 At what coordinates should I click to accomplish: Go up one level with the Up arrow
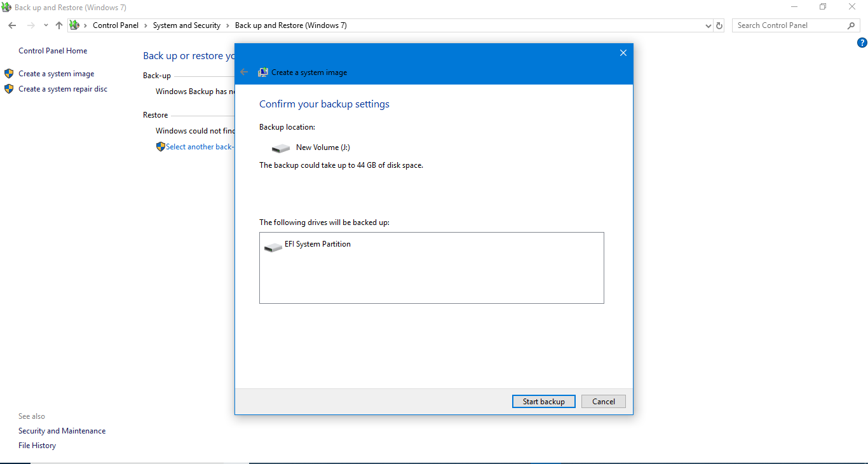click(59, 25)
